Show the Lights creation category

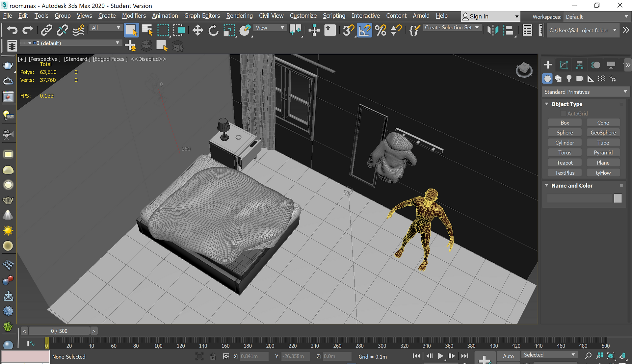[569, 79]
